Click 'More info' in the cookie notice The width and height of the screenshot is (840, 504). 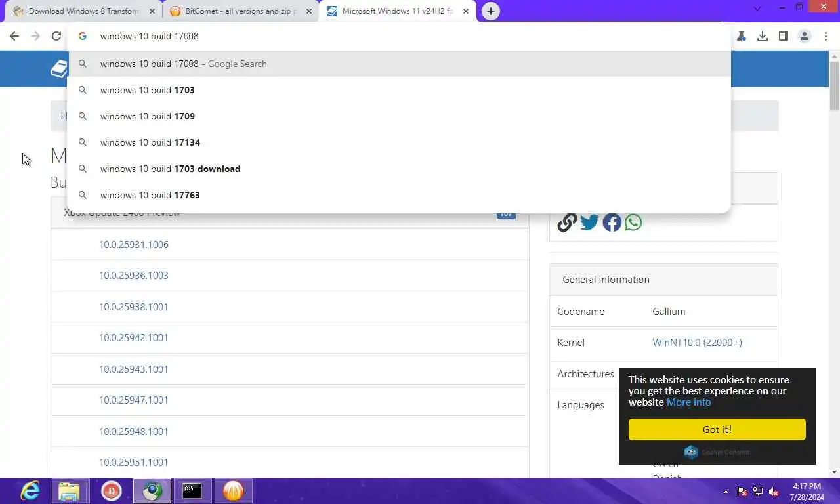pyautogui.click(x=688, y=402)
